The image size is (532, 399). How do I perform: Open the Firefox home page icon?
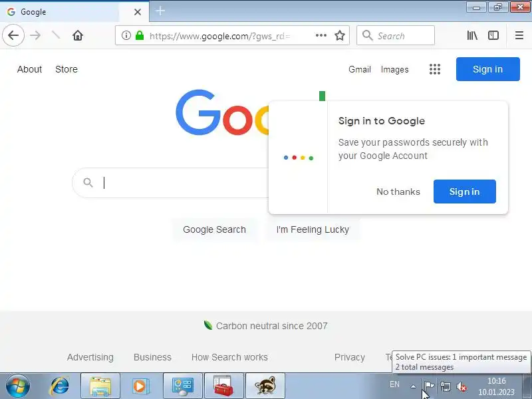coord(78,35)
